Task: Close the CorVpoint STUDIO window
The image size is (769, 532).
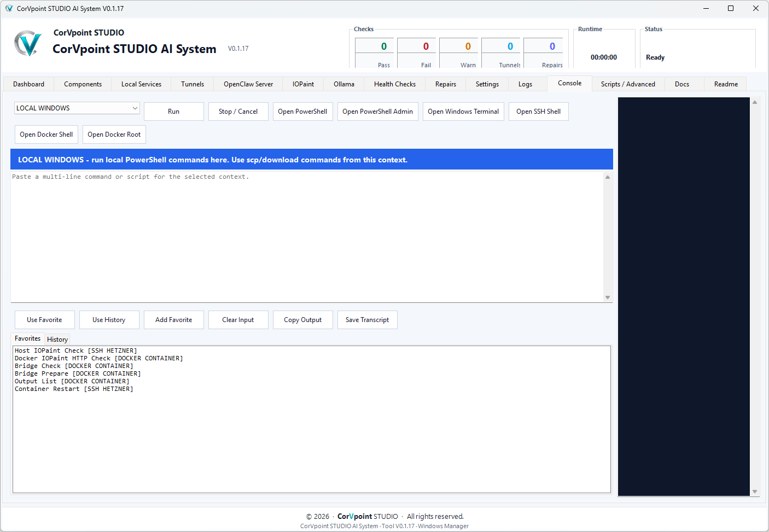Action: click(756, 8)
